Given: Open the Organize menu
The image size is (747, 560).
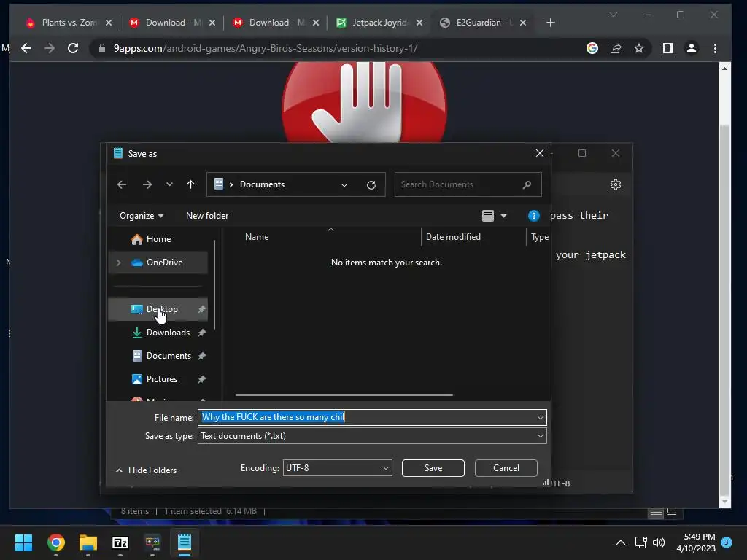Looking at the screenshot, I should (142, 216).
